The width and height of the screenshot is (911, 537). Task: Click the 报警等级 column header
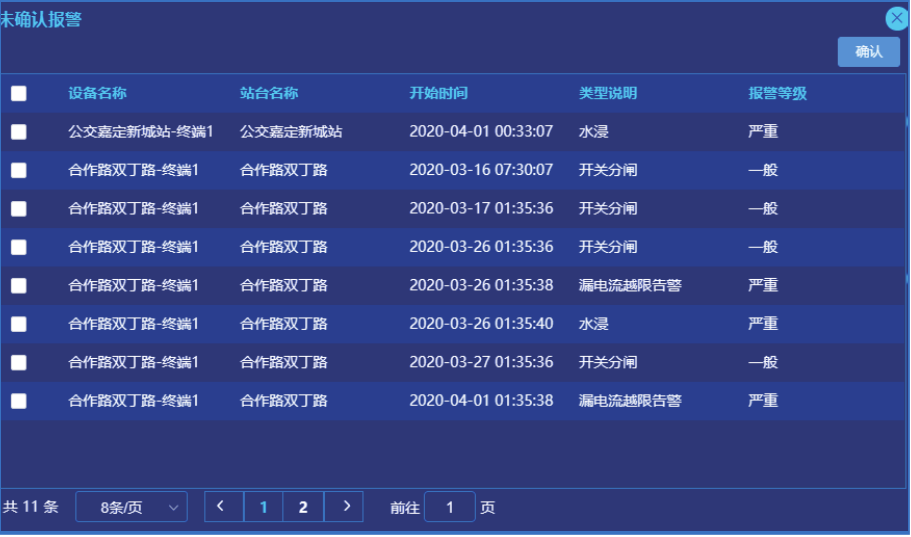777,93
